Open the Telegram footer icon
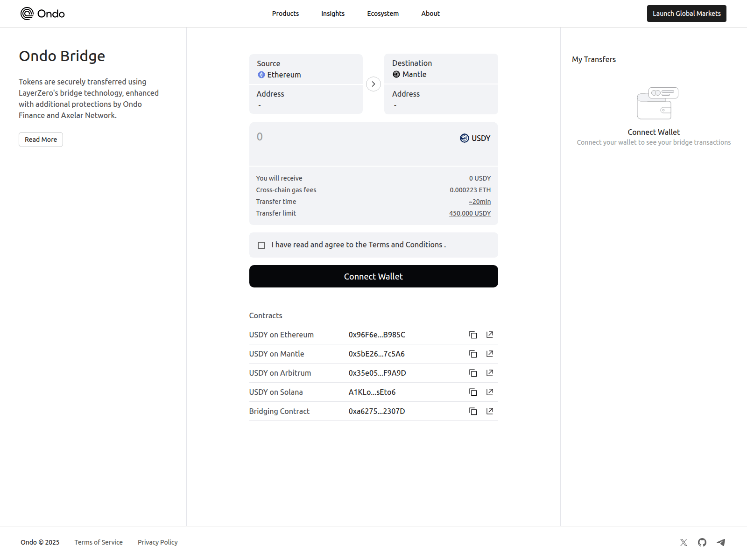Viewport: 747px width, 560px height. pyautogui.click(x=721, y=542)
